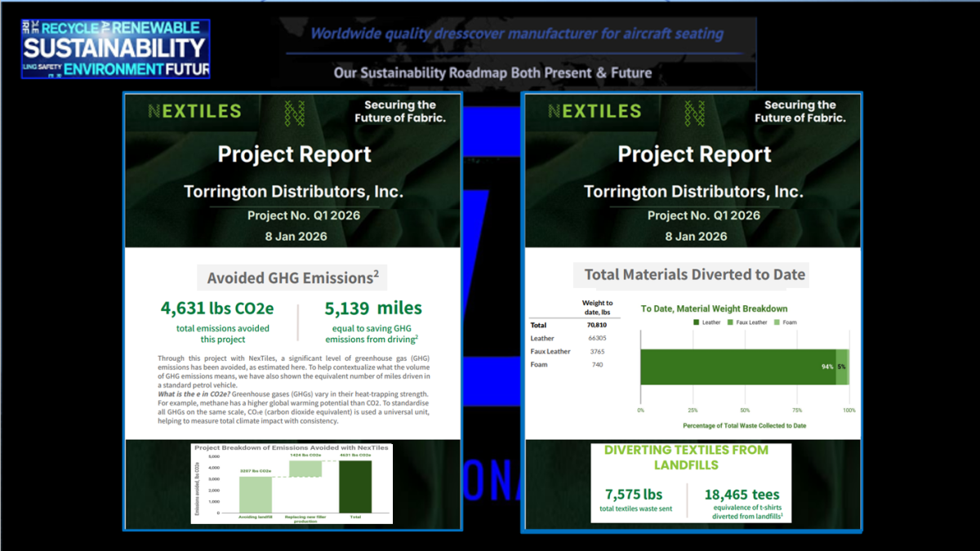
Task: Click the NEXTILES logo in right report
Action: 595,112
